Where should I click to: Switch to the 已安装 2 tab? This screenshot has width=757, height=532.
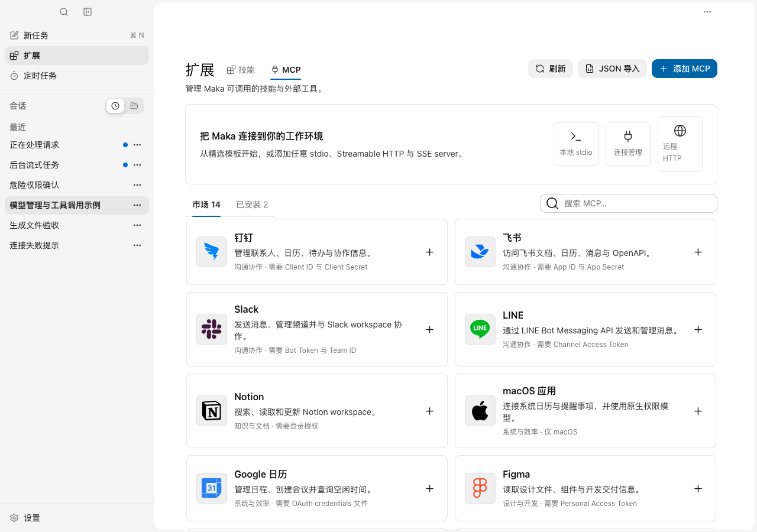click(x=252, y=205)
